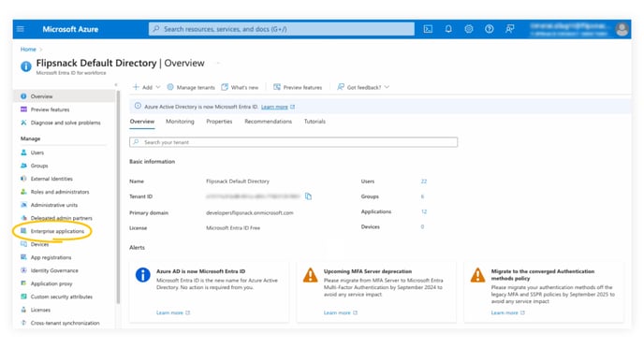
Task: Open the help question mark icon
Action: coord(490,29)
